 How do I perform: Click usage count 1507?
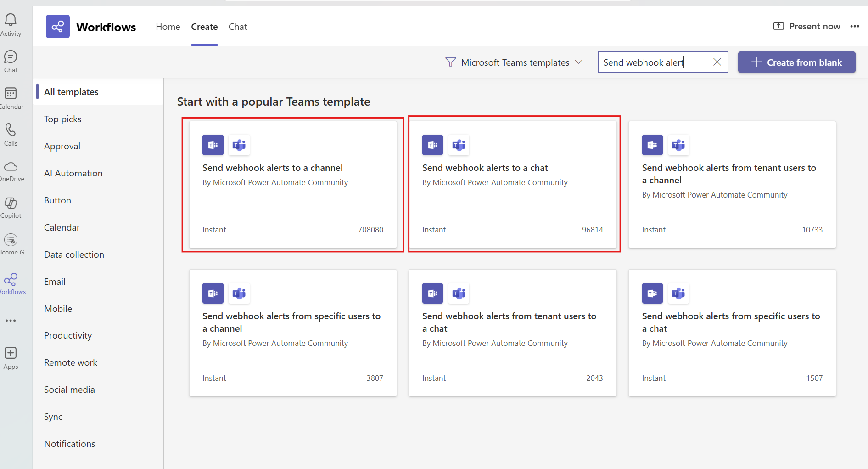point(814,378)
